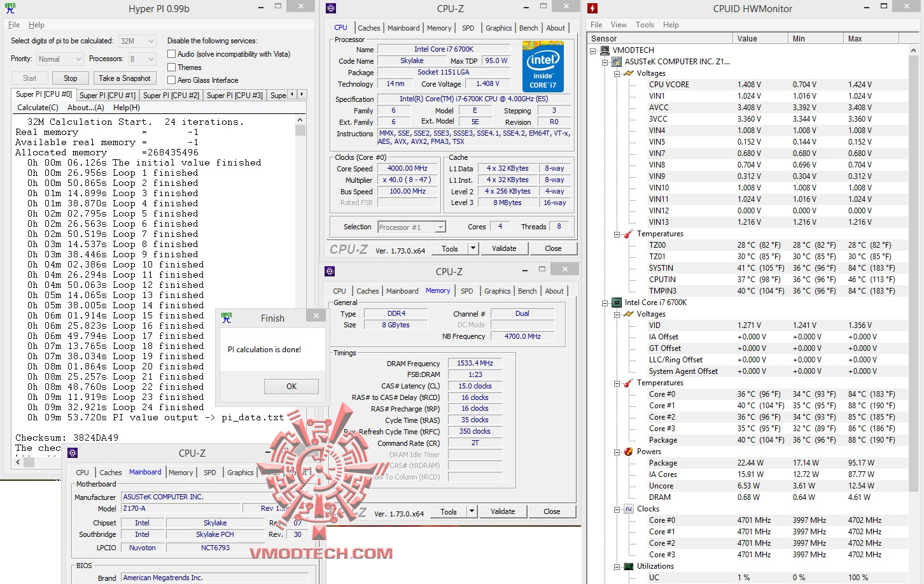Viewport: 924px width, 584px height.
Task: Click the title bar icon of the CPU-Z window showing the CPU tab
Action: point(331,8)
